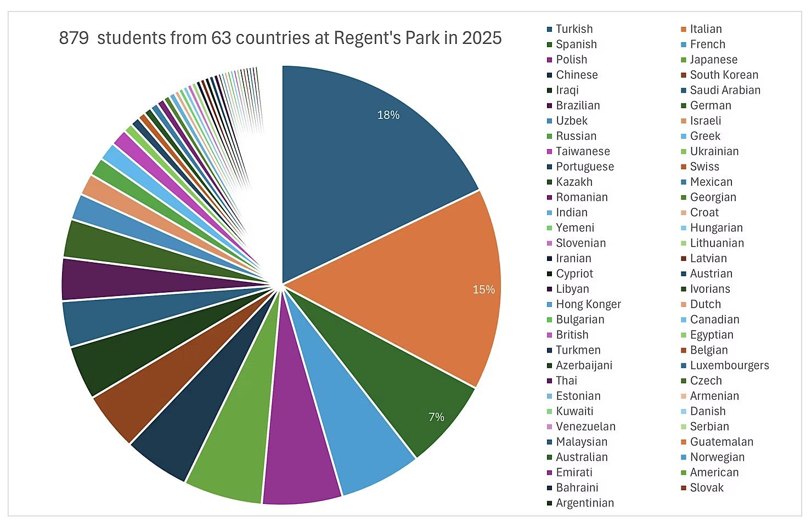Click the 15% data label

click(x=483, y=289)
